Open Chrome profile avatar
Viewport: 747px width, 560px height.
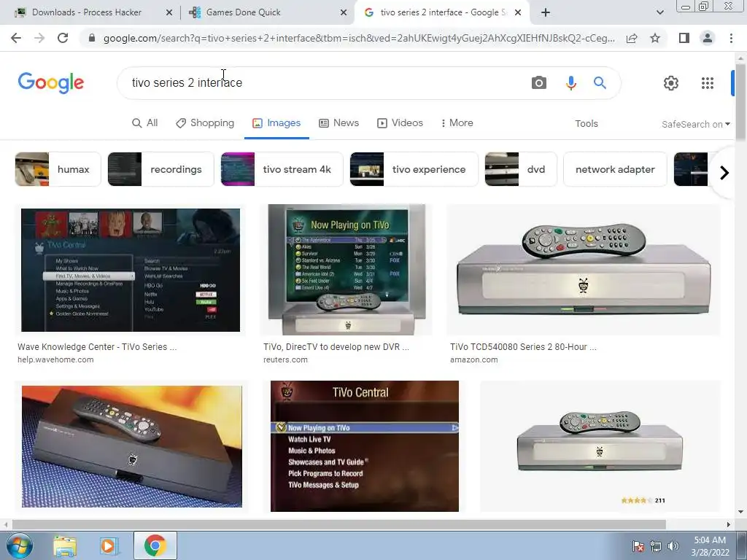(x=708, y=38)
